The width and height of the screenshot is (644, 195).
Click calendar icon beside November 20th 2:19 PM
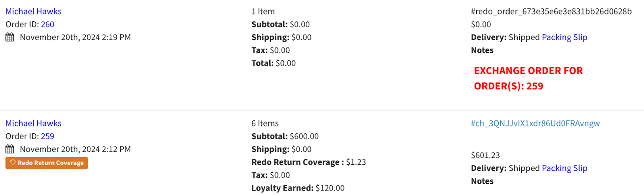[10, 37]
